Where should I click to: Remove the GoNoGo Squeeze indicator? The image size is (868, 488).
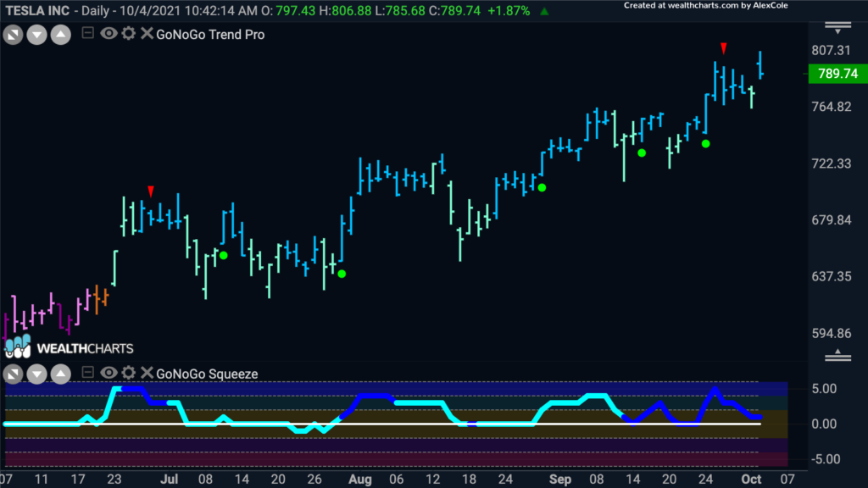(x=147, y=373)
